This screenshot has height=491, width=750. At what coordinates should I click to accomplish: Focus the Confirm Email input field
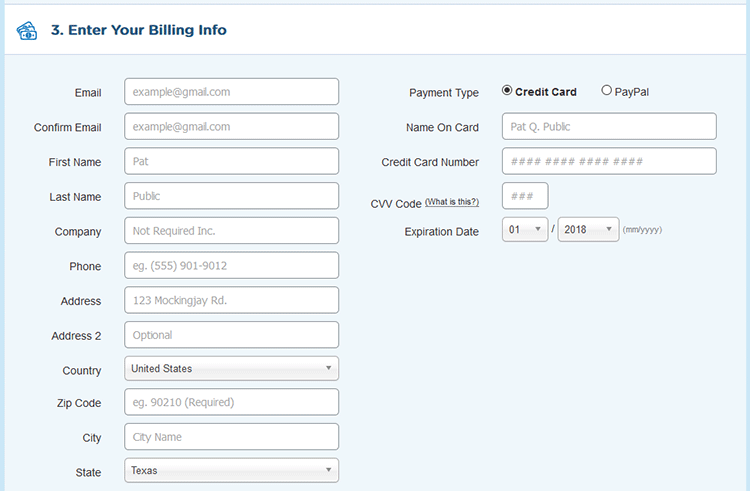click(x=232, y=126)
